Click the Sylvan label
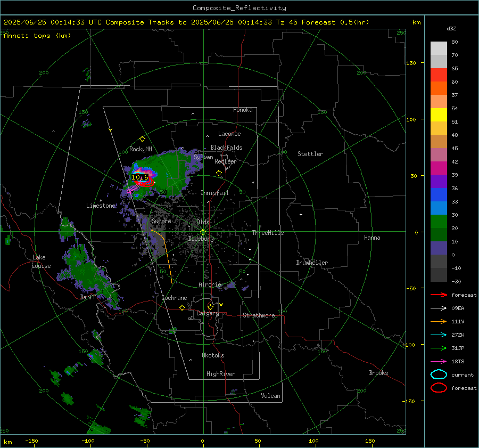Image resolution: width=479 pixels, height=448 pixels. 203,157
